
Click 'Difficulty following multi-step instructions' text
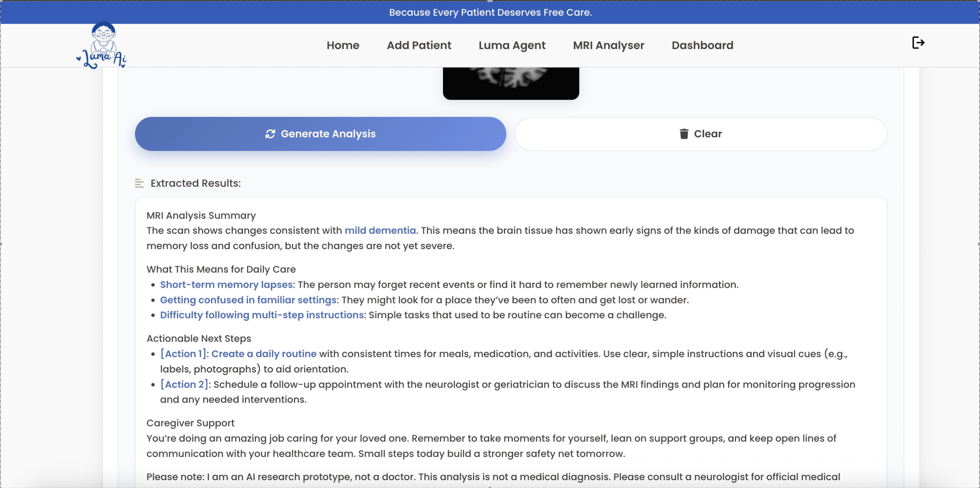click(262, 315)
